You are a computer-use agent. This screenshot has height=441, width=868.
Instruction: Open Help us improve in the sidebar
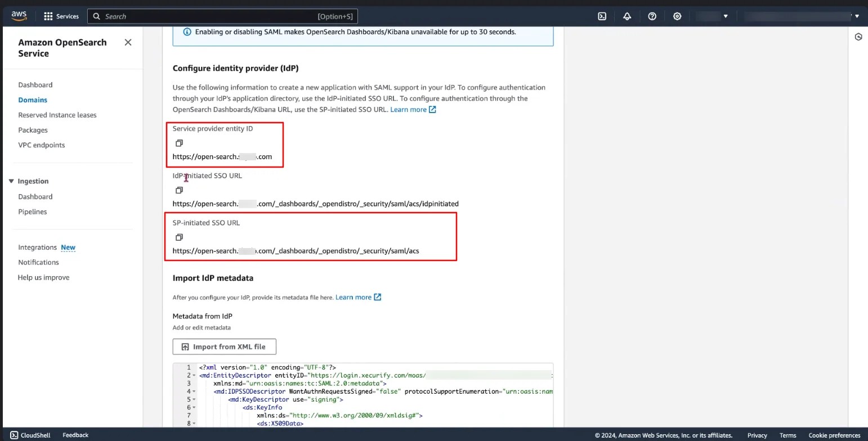click(x=43, y=278)
